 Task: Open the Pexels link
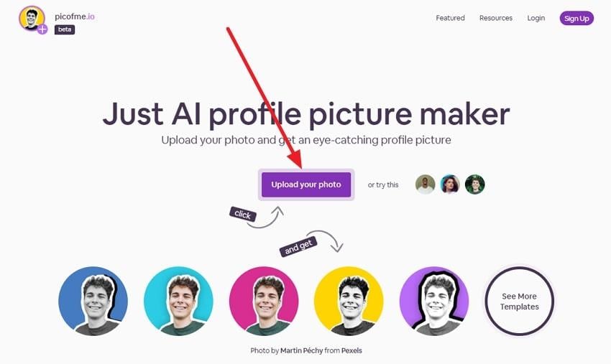pyautogui.click(x=352, y=350)
